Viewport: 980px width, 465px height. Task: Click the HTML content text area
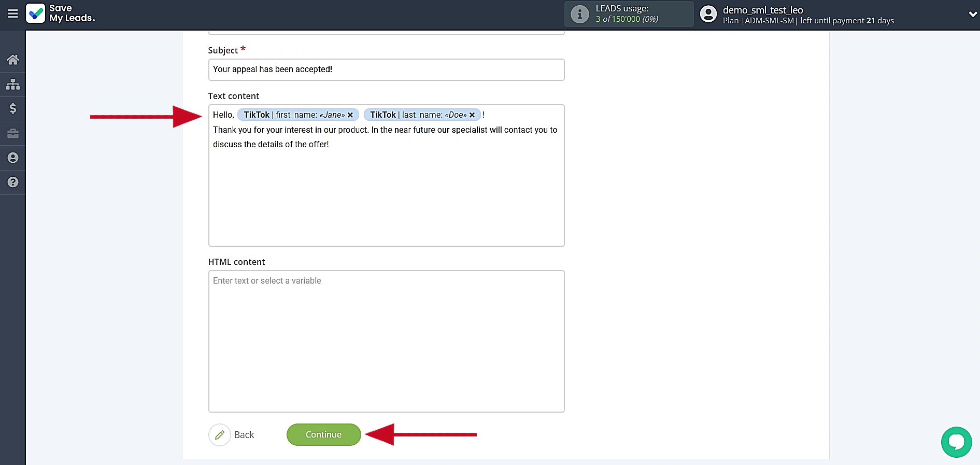point(387,341)
